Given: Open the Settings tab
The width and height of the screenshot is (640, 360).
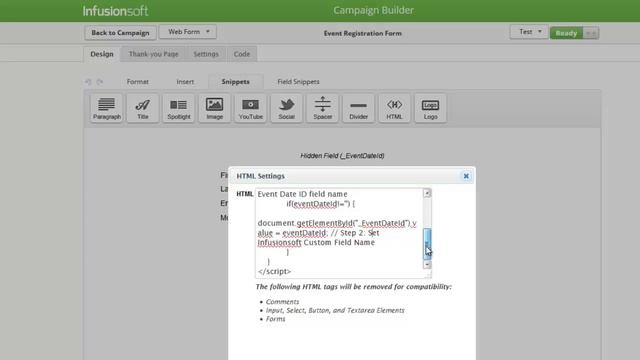Looking at the screenshot, I should tap(206, 54).
